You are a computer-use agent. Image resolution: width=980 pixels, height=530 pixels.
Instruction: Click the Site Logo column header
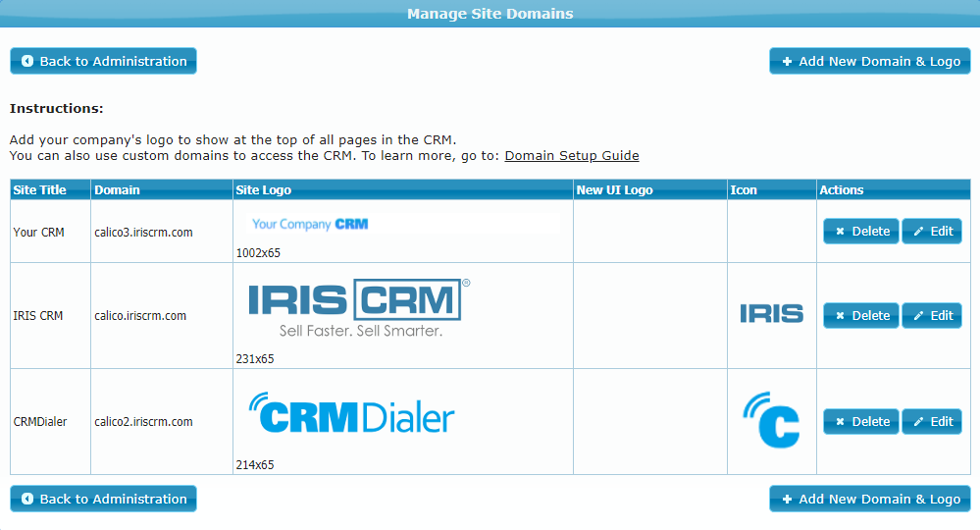pos(403,190)
